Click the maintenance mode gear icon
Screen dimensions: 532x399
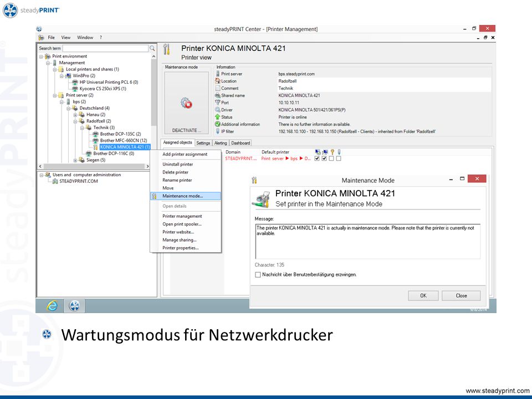(186, 103)
